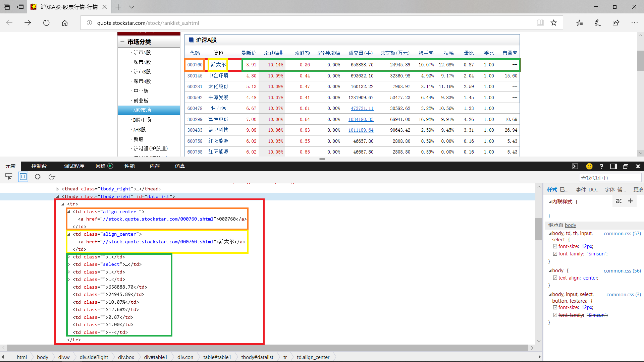Close the DevTools panel
The height and width of the screenshot is (362, 644).
click(638, 166)
